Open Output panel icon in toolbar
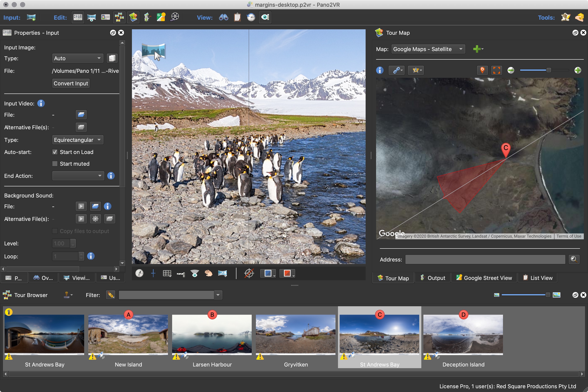This screenshot has width=588, height=392. [147, 17]
